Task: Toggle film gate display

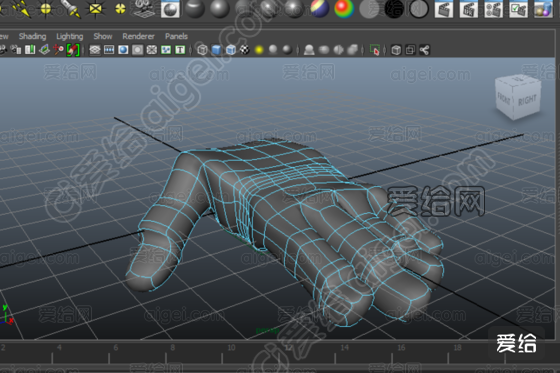Action: point(109,50)
